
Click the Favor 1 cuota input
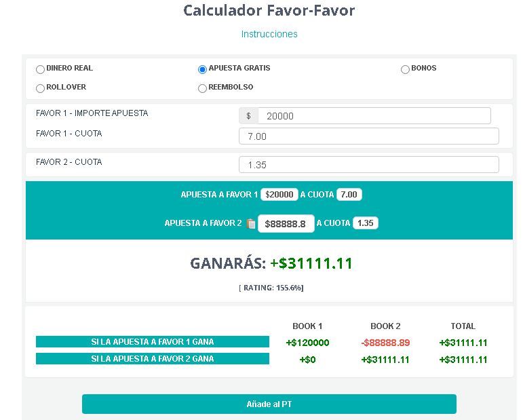[368, 136]
